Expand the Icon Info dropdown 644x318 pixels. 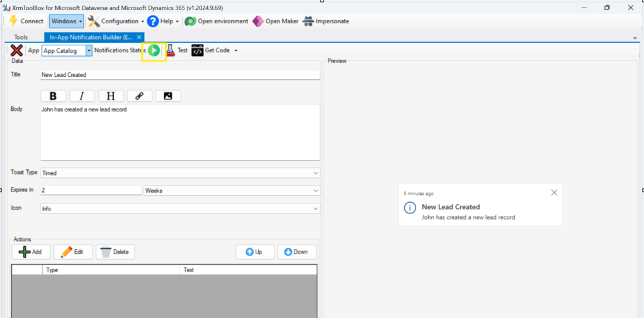pos(315,208)
